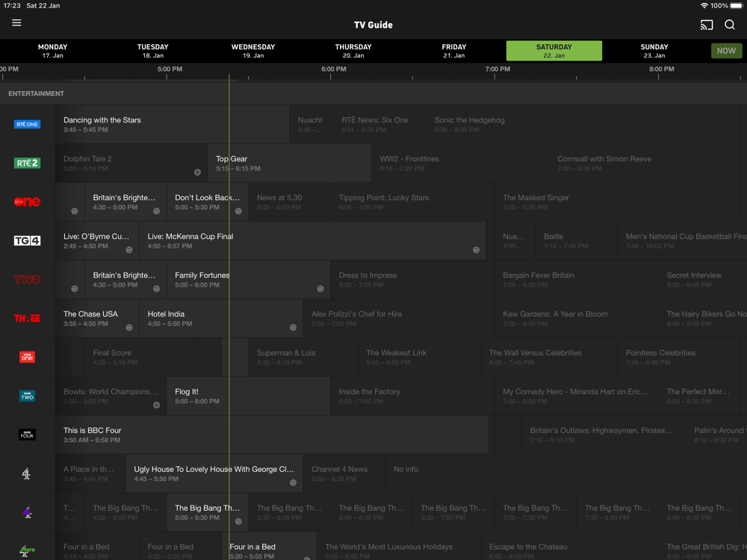747x560 pixels.
Task: Open the hamburger menu
Action: pos(16,23)
